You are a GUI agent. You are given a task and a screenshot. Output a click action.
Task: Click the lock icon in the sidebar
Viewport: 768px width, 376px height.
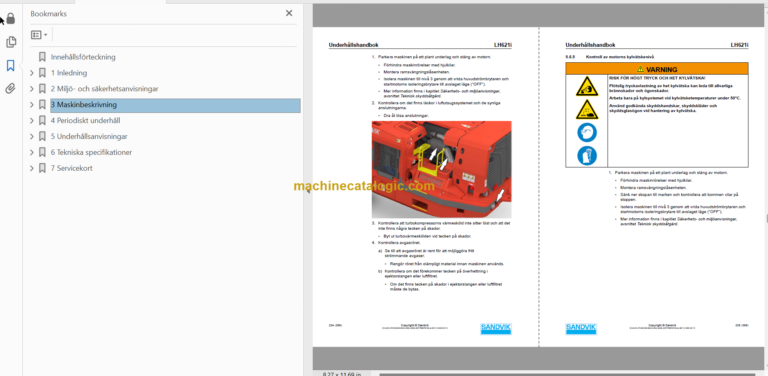pyautogui.click(x=11, y=19)
